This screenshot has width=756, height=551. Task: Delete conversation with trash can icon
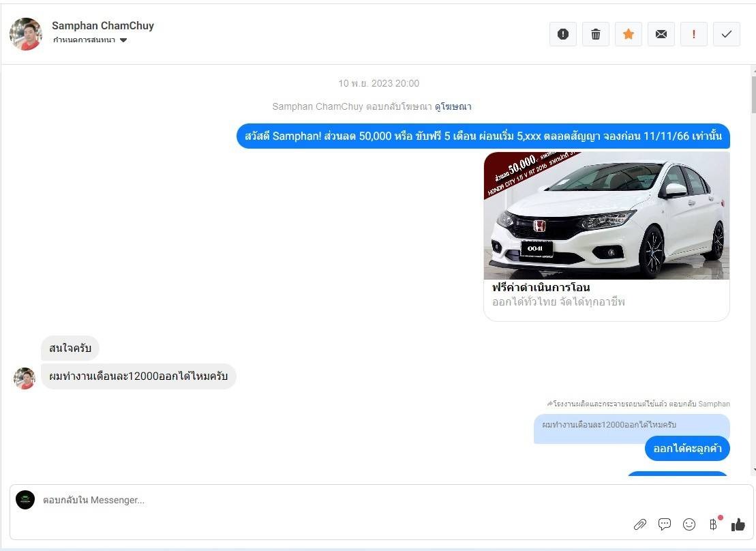pyautogui.click(x=595, y=34)
